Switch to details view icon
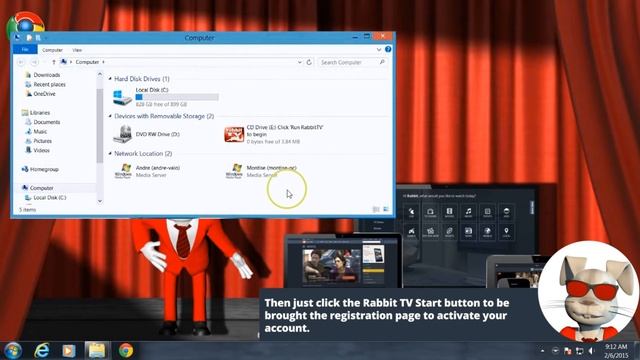The height and width of the screenshot is (360, 640). point(376,209)
